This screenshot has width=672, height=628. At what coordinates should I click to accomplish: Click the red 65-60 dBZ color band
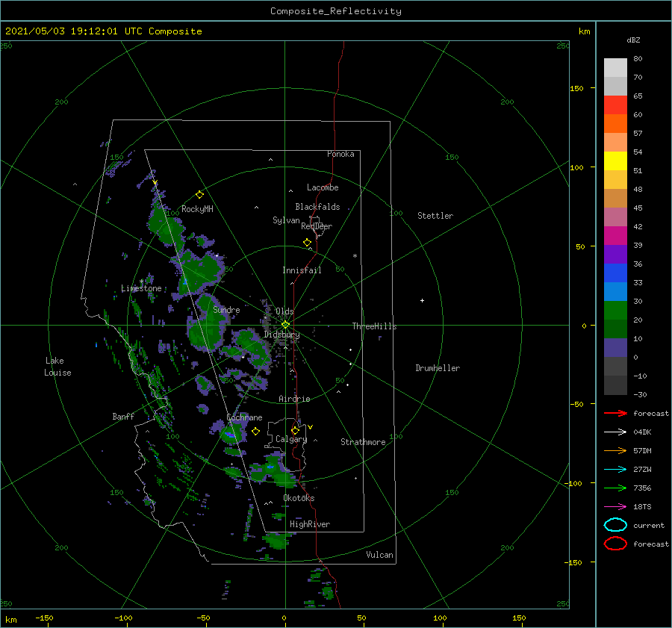pos(615,105)
